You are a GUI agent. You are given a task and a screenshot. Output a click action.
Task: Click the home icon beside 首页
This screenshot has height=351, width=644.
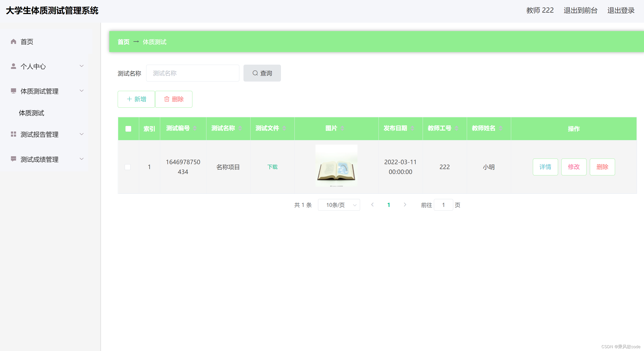click(x=13, y=42)
